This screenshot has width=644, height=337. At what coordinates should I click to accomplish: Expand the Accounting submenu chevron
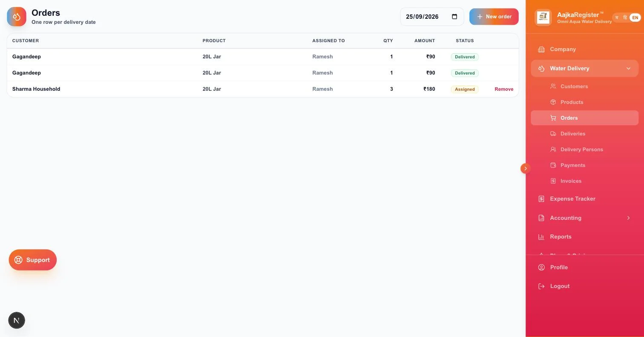[x=629, y=218]
